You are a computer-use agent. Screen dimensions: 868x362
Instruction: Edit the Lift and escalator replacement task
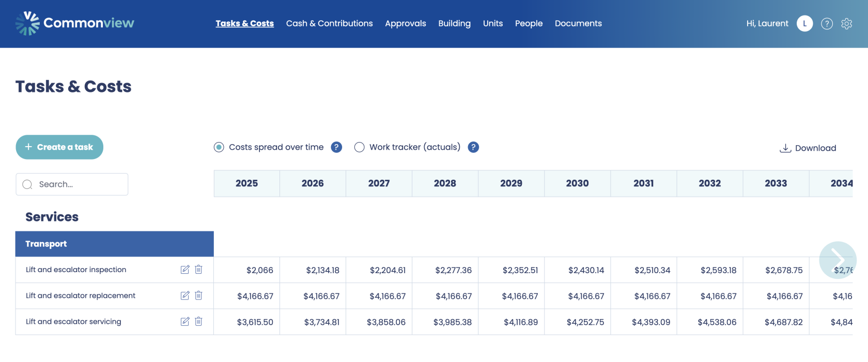(184, 295)
